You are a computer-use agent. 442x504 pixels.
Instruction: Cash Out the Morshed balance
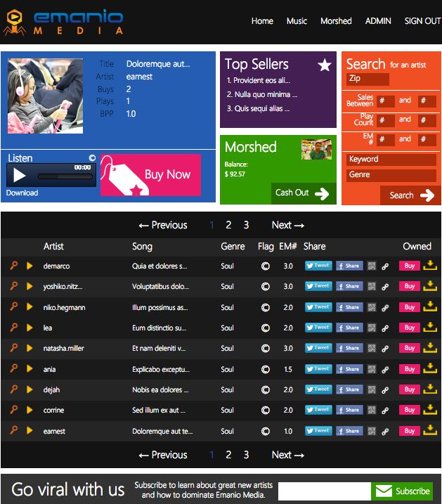[304, 193]
